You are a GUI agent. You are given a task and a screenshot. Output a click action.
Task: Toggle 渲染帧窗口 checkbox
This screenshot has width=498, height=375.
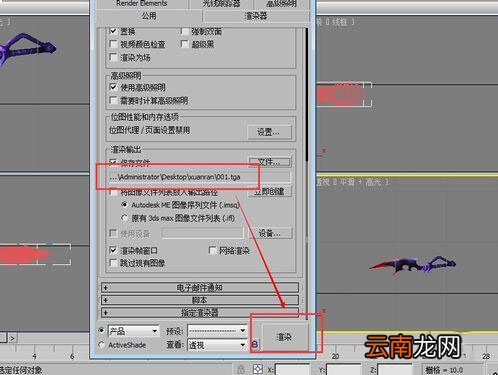tap(113, 250)
